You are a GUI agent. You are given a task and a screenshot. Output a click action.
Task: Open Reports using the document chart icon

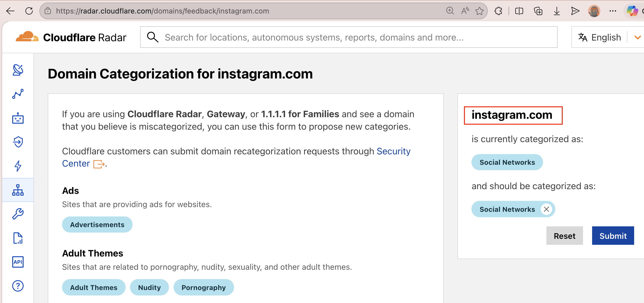tap(17, 238)
